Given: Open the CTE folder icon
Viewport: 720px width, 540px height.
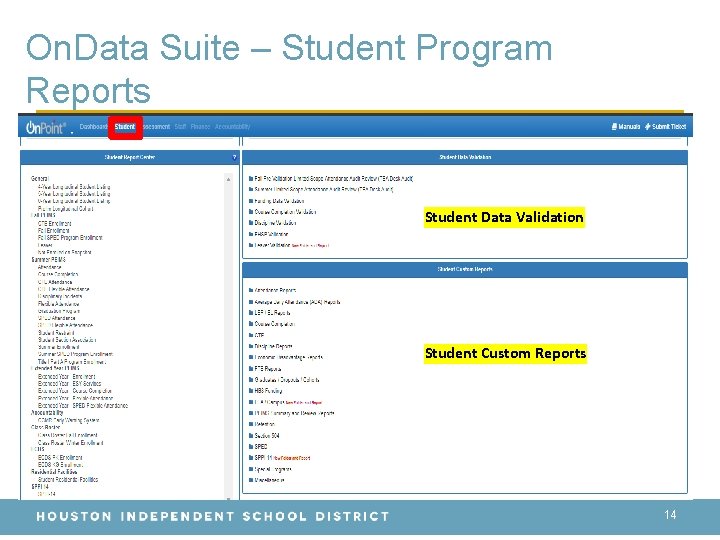Looking at the screenshot, I should pos(251,335).
